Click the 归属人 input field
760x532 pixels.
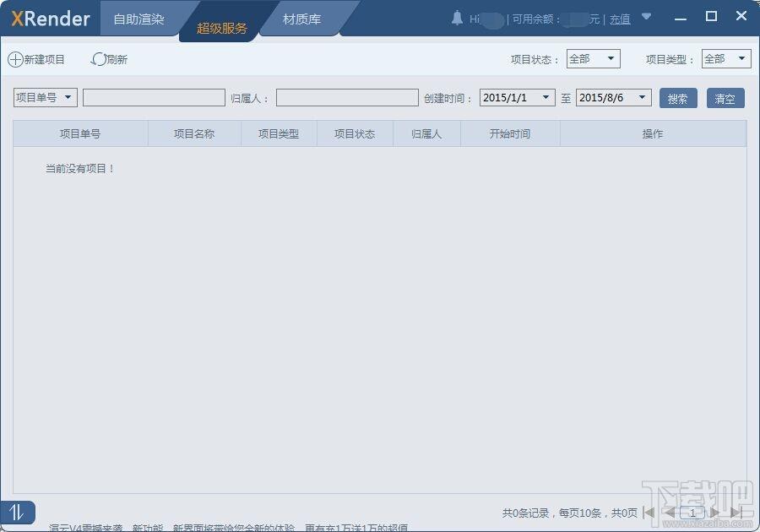coord(347,97)
